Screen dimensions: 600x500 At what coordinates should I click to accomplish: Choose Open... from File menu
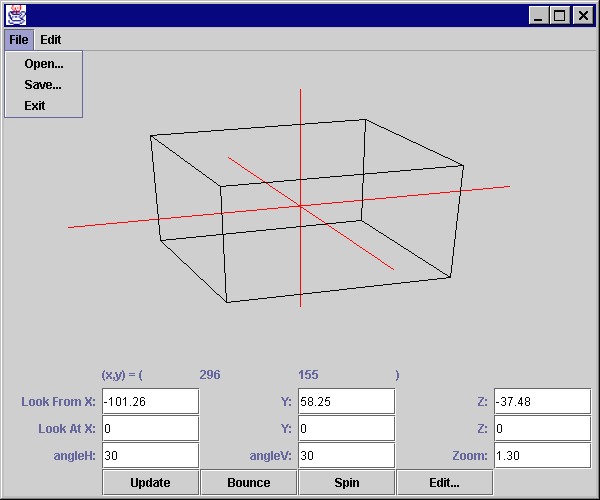44,64
